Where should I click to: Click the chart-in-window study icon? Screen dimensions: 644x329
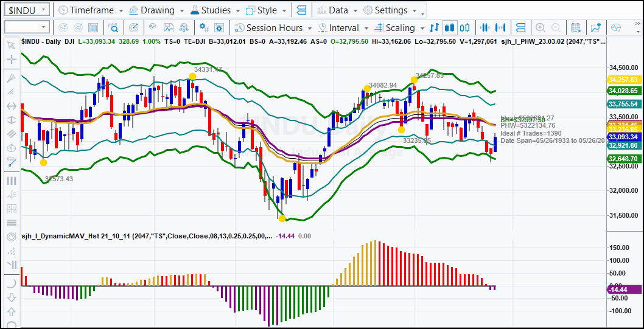(x=169, y=28)
